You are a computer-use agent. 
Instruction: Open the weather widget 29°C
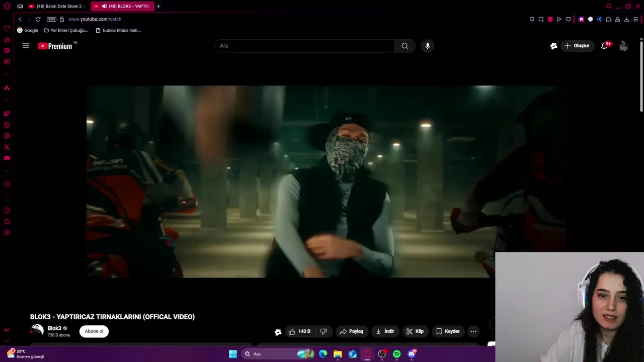click(x=25, y=354)
